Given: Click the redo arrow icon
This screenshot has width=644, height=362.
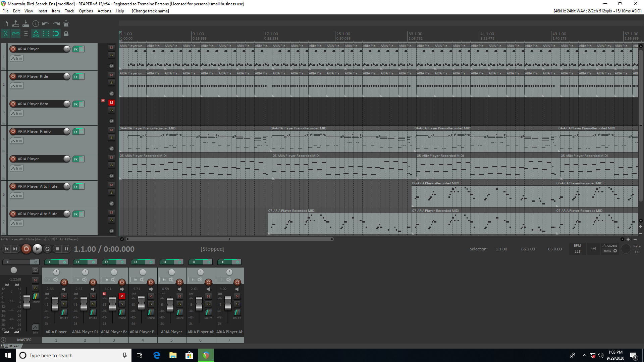Looking at the screenshot, I should point(56,23).
